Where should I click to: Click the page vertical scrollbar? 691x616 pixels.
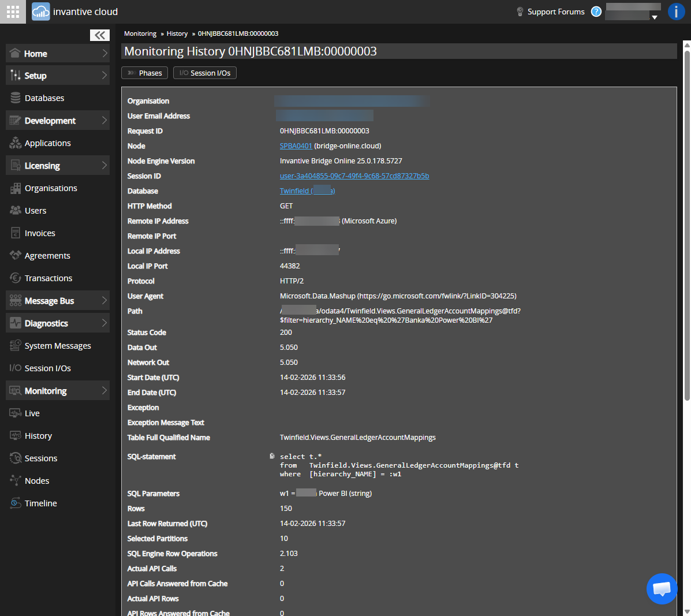(x=686, y=225)
